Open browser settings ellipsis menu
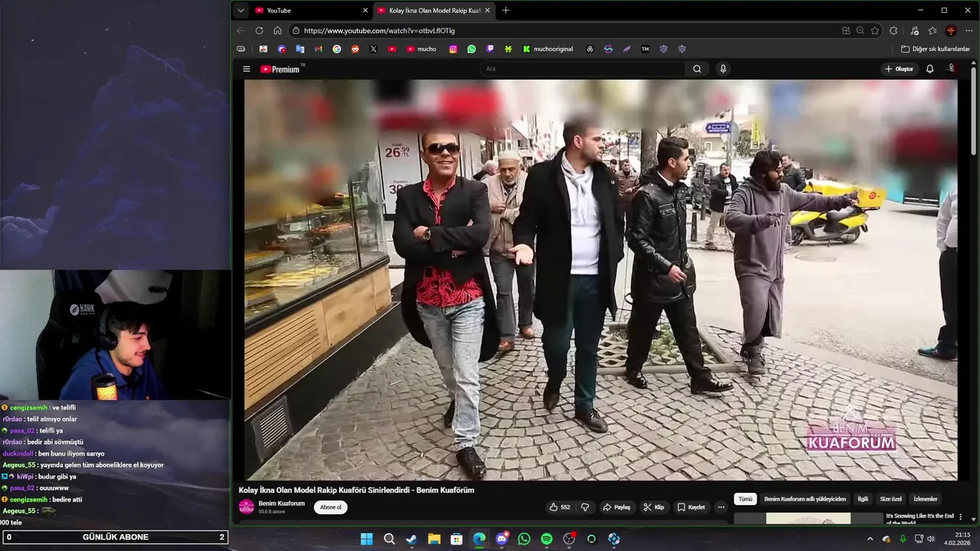This screenshot has width=980, height=551. pyautogui.click(x=969, y=31)
